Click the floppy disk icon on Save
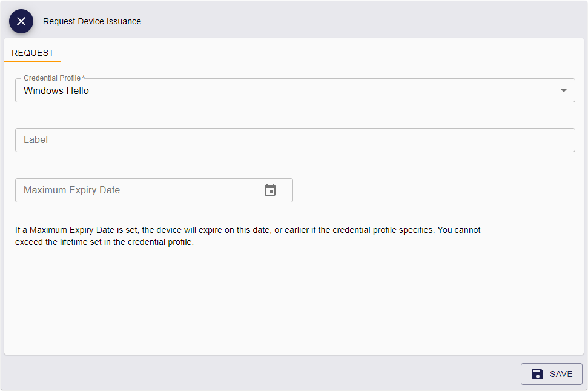 pos(537,374)
